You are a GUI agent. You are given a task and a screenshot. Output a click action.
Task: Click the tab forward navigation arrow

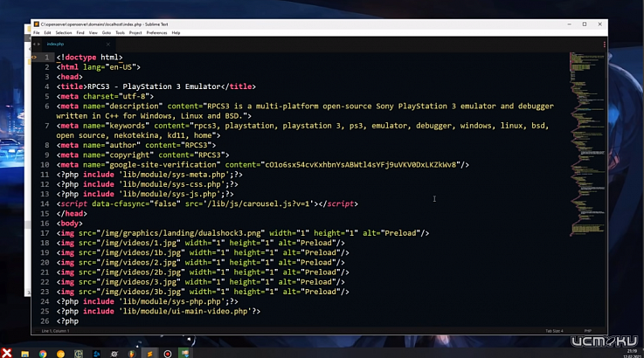[38, 43]
